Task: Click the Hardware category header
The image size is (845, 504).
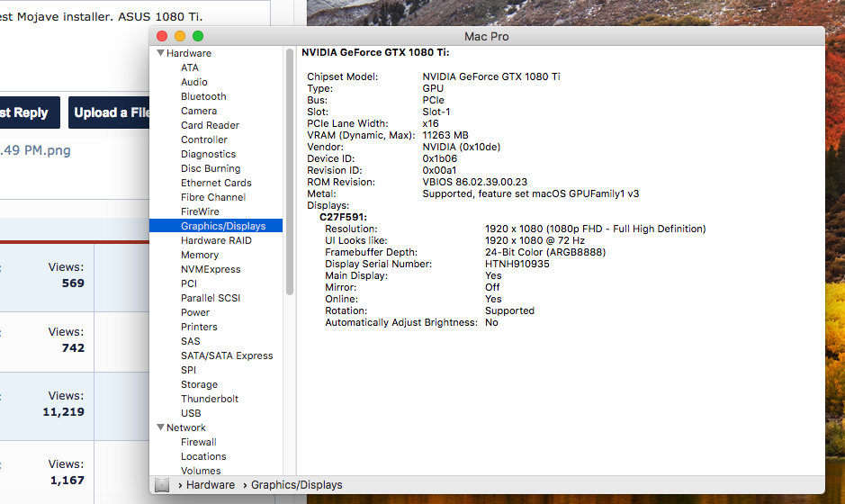Action: click(189, 53)
